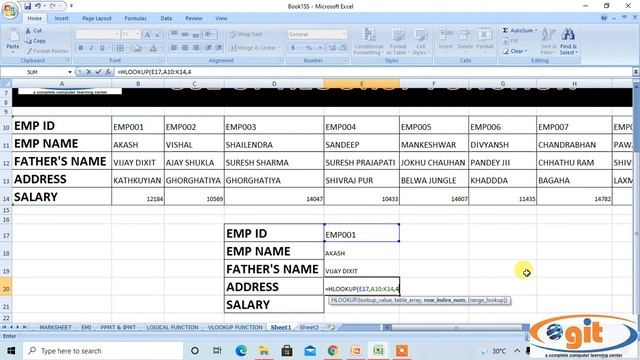
Task: Open the font size dropdown
Action: [x=138, y=34]
